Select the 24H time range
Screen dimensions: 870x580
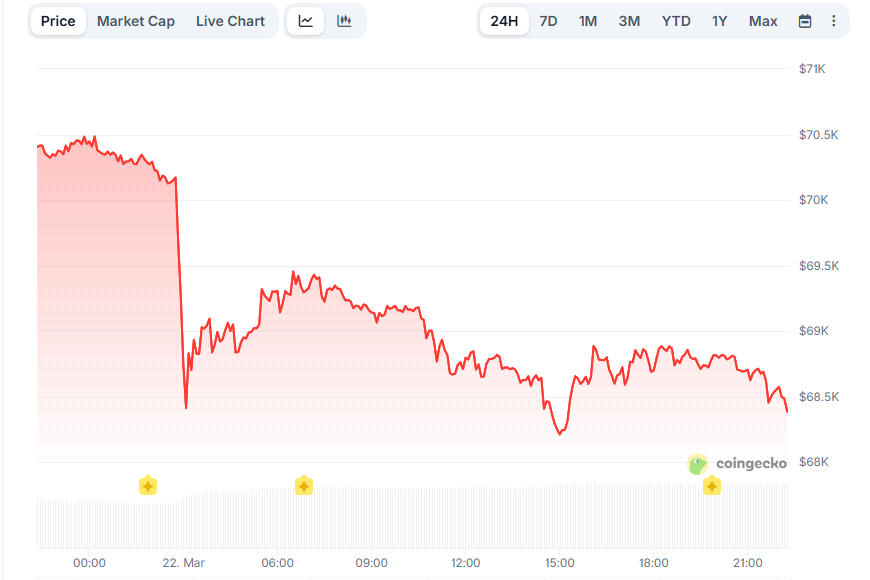[504, 21]
